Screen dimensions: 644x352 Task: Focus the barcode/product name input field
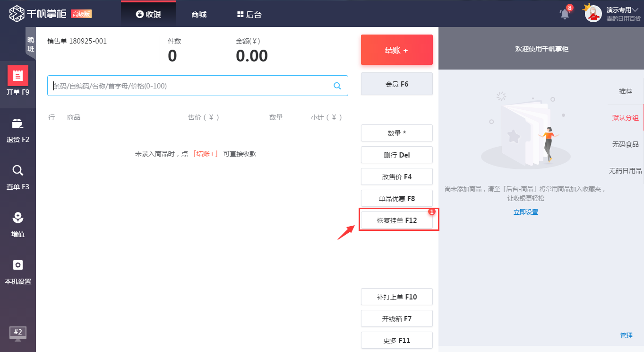click(189, 86)
